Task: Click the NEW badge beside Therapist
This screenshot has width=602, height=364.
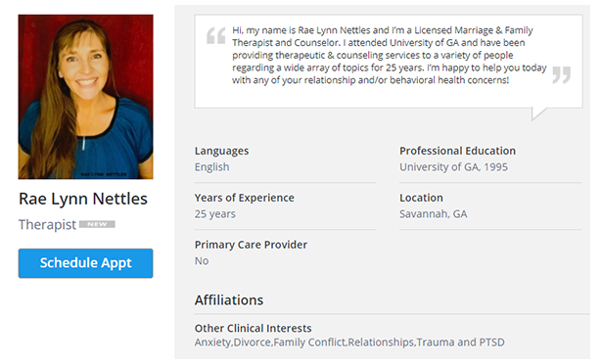Action: point(97,224)
